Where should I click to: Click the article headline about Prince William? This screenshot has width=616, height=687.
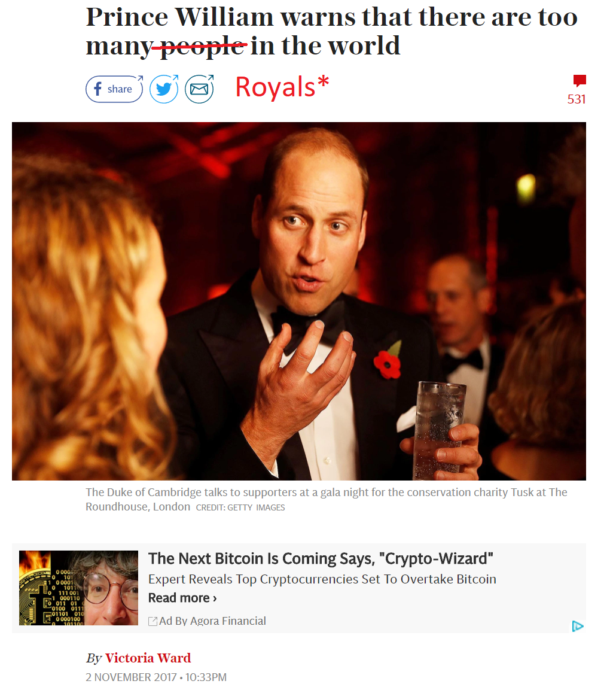[x=331, y=32]
